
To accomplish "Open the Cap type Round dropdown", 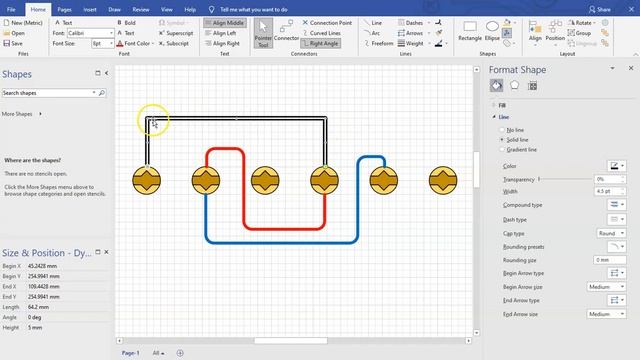I will 611,233.
